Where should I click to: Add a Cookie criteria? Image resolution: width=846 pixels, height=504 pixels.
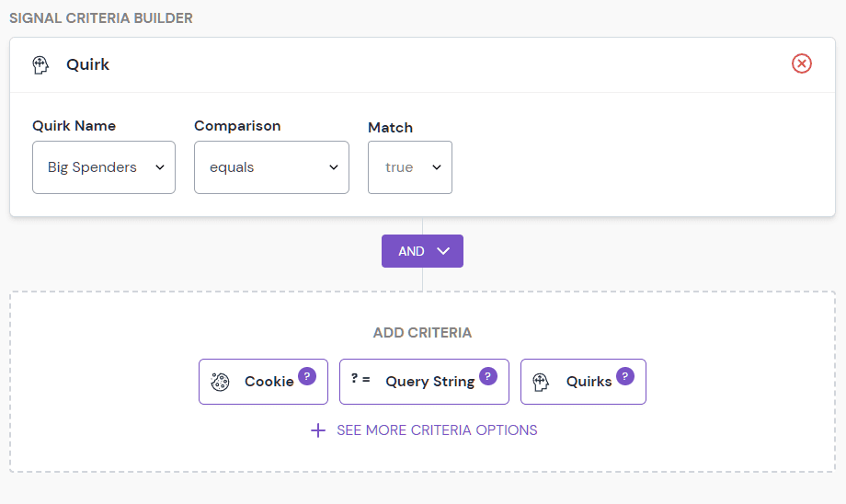pos(263,382)
